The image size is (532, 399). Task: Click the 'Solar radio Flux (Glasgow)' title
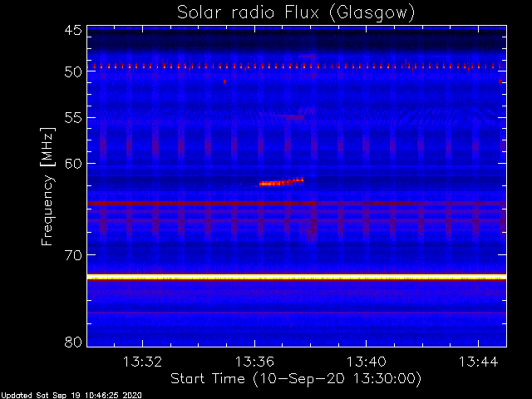[x=296, y=13]
